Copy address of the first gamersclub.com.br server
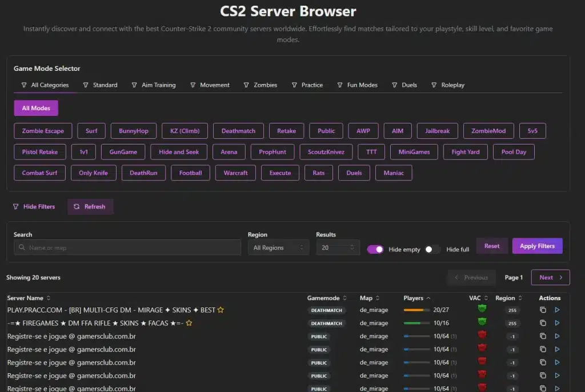 542,336
